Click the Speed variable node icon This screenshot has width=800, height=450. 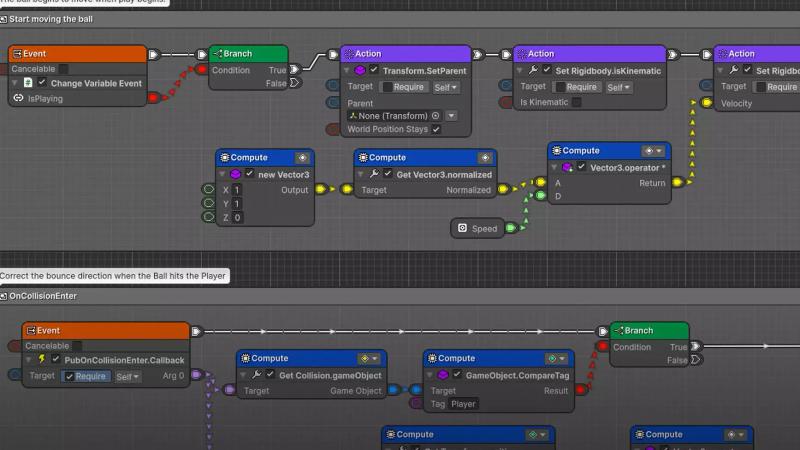pyautogui.click(x=462, y=228)
